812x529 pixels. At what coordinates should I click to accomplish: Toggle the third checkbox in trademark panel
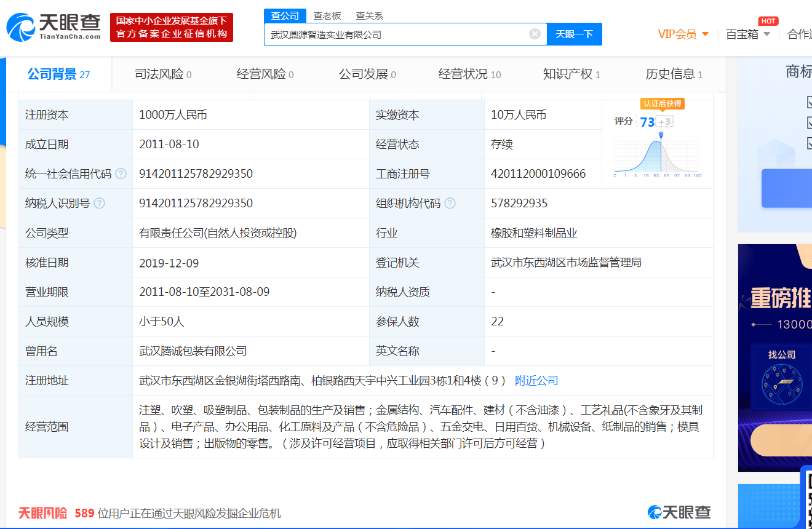809,143
